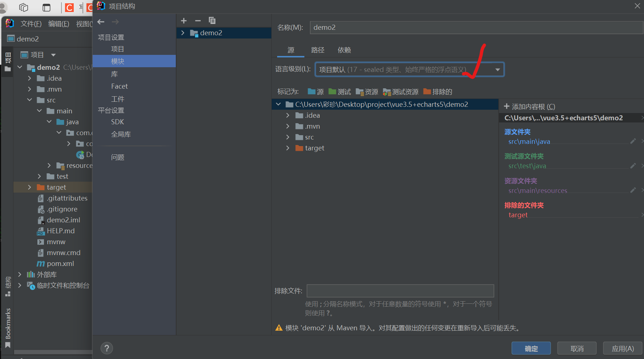Add a new module with the plus icon

(184, 21)
